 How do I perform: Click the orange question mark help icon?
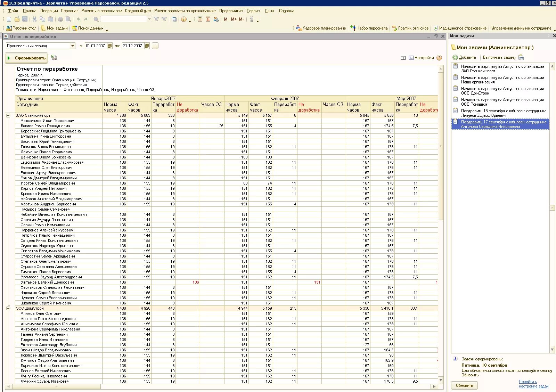439,58
